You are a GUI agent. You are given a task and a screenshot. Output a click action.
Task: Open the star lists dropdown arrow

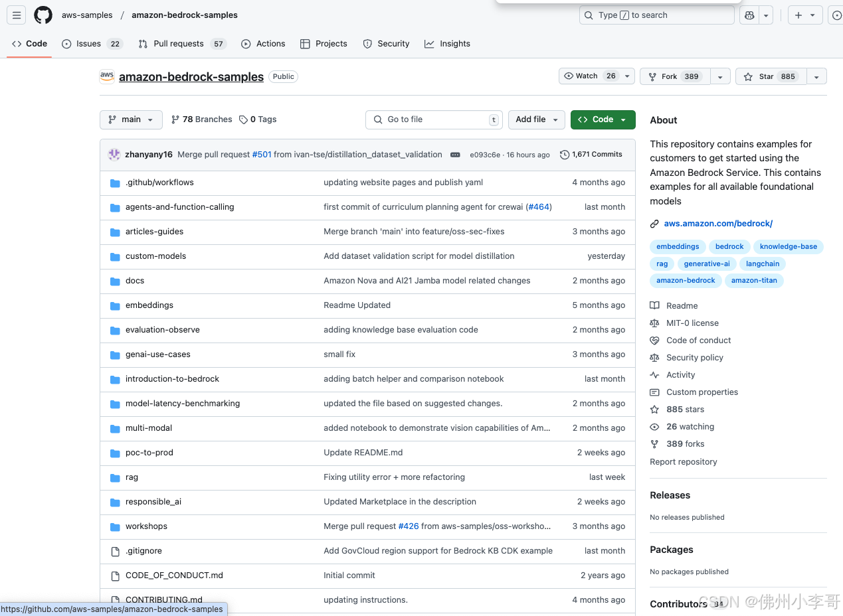[816, 77]
